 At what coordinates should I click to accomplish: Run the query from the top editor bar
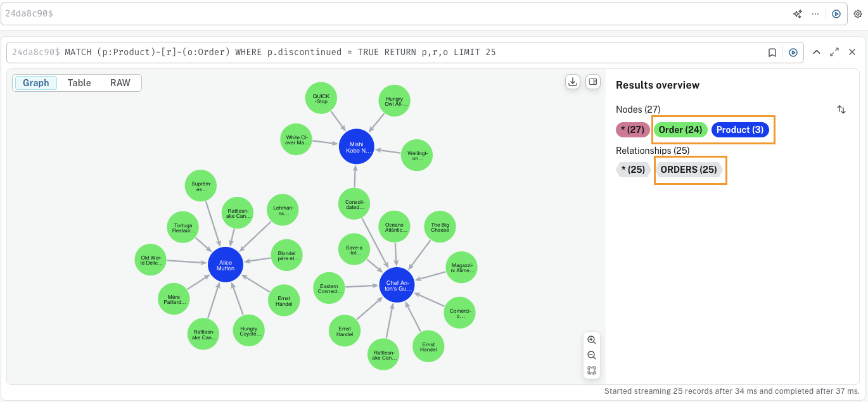836,13
